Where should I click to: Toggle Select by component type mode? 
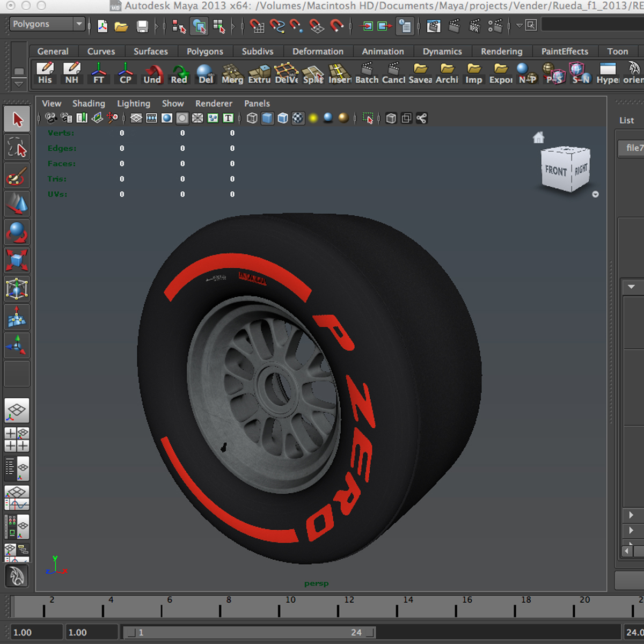tap(219, 26)
